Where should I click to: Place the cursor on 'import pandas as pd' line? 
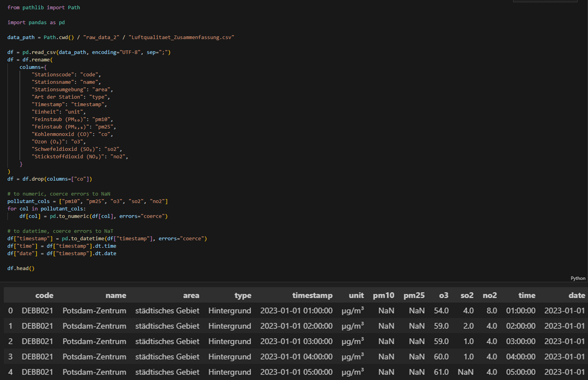(x=36, y=22)
